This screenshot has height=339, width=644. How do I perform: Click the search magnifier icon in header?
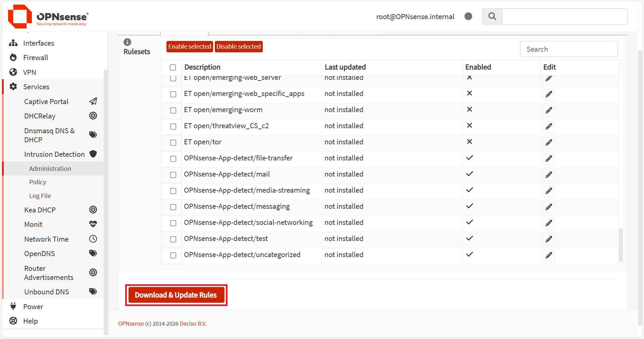(x=492, y=16)
